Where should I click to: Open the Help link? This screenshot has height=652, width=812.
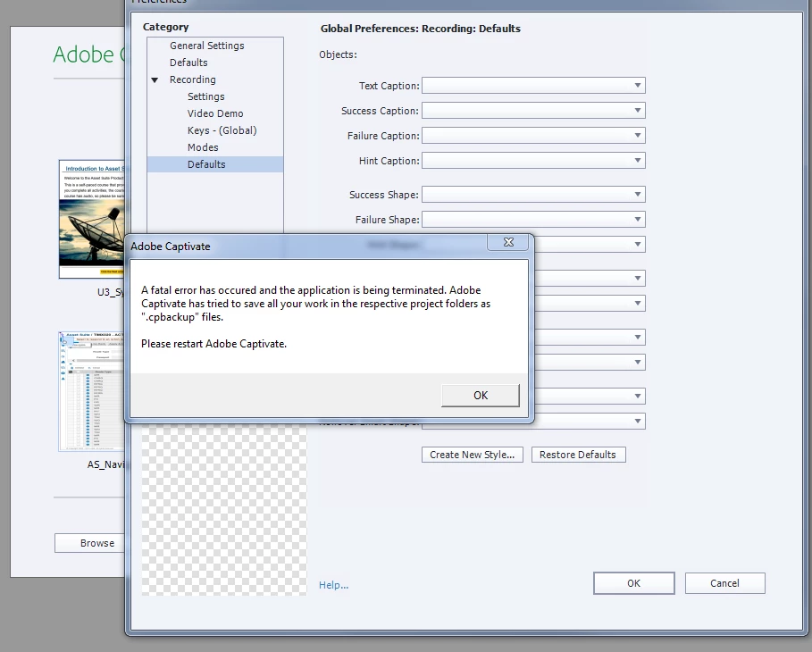pos(333,585)
